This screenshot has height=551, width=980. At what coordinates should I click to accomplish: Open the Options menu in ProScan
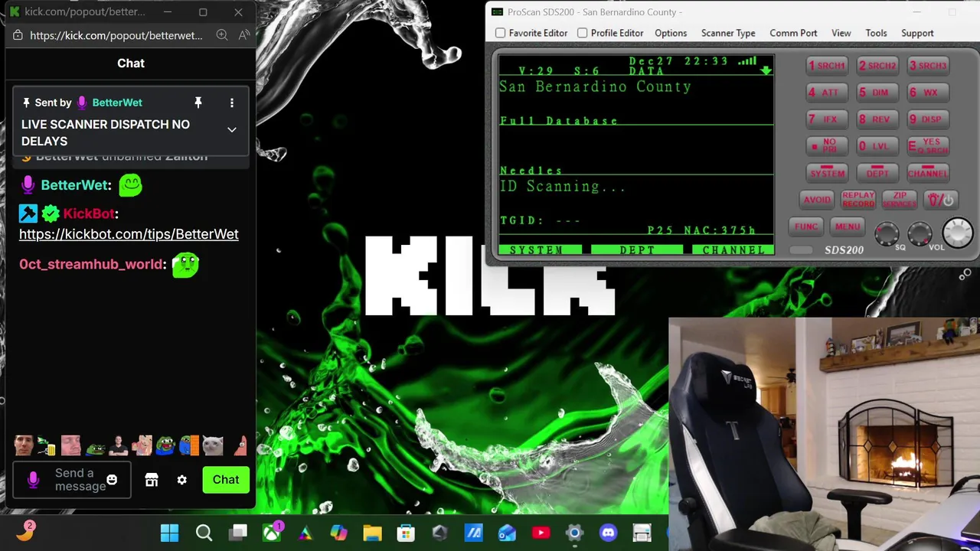671,33
